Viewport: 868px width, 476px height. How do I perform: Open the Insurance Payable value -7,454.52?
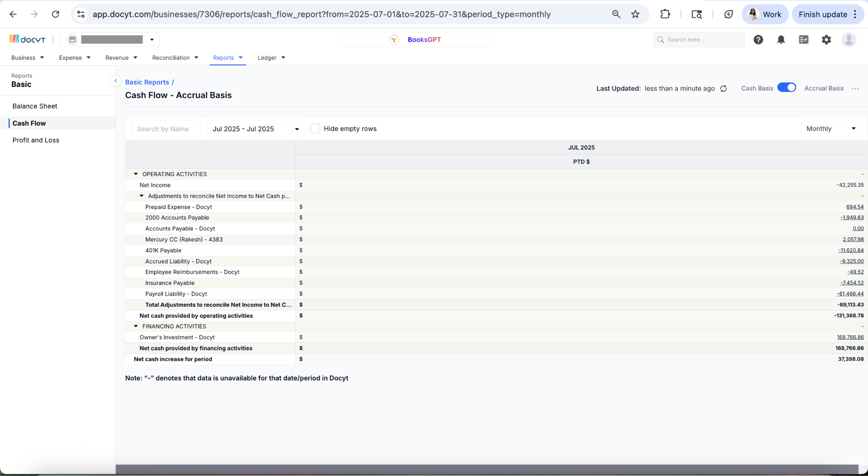point(852,283)
